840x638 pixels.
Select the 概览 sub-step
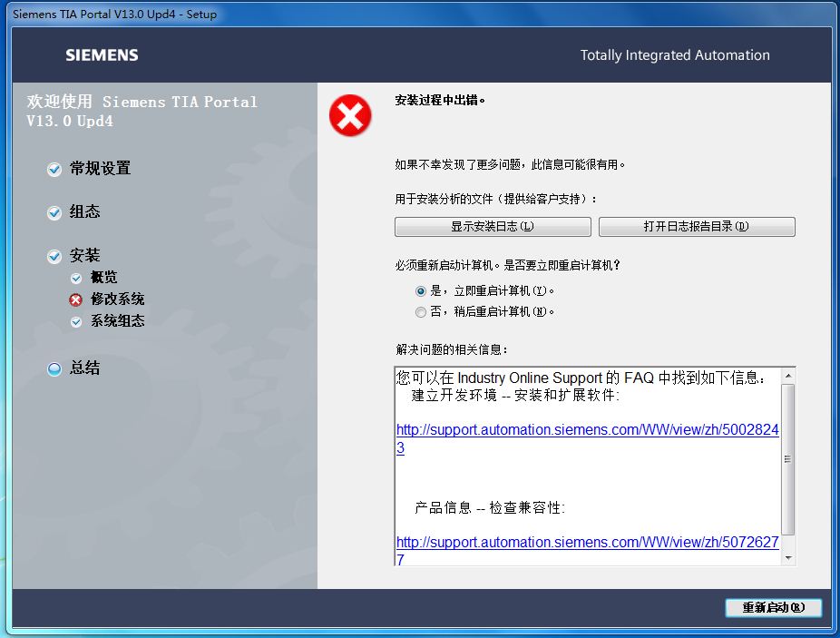point(103,277)
